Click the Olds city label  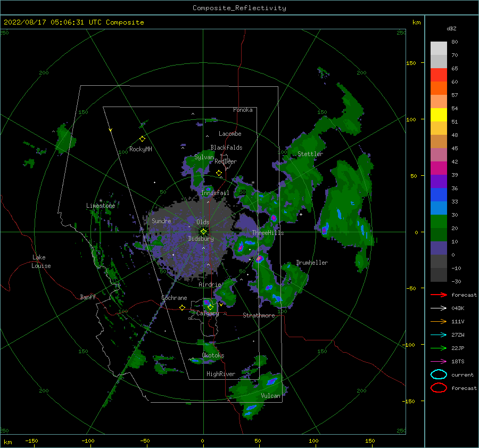[203, 222]
